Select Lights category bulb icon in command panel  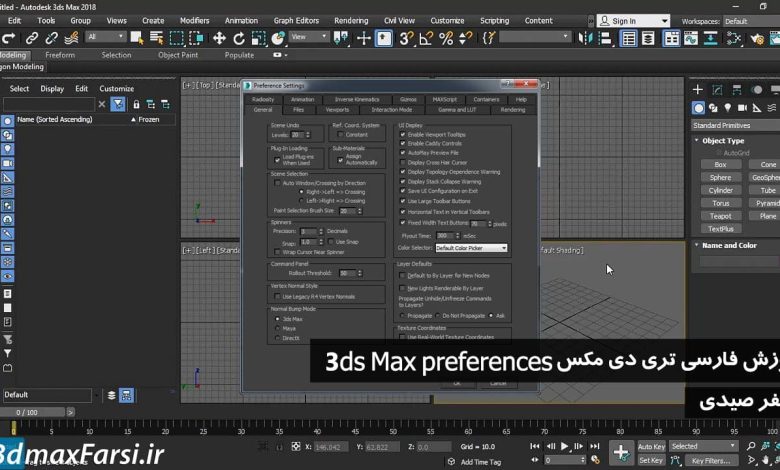coord(728,107)
